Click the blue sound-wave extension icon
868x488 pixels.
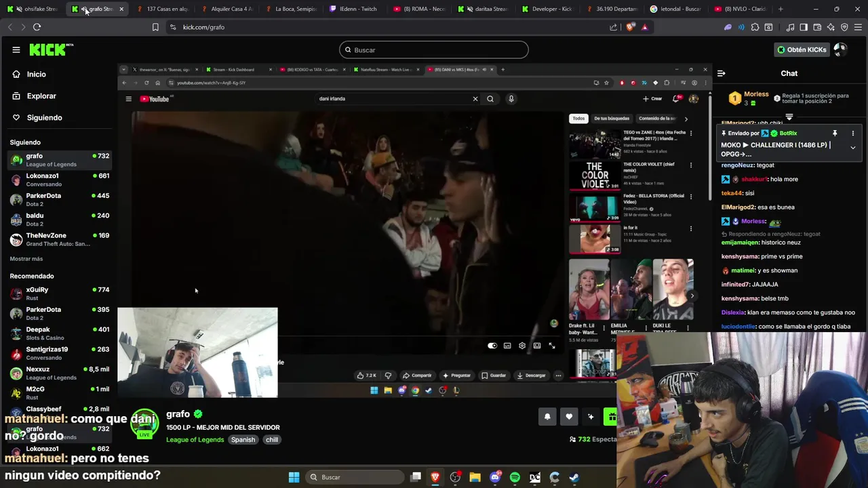[741, 27]
